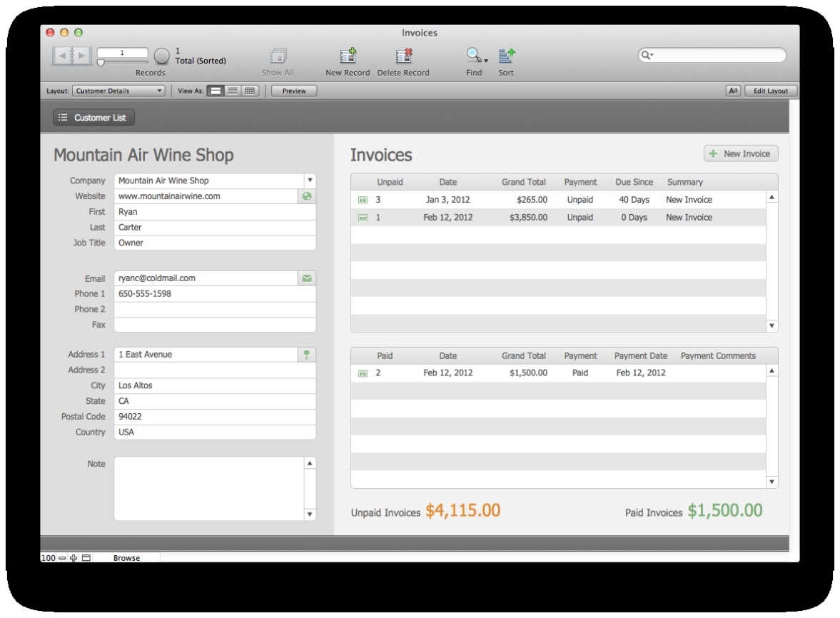
Task: Click the Delete Record toolbar icon
Action: point(403,56)
